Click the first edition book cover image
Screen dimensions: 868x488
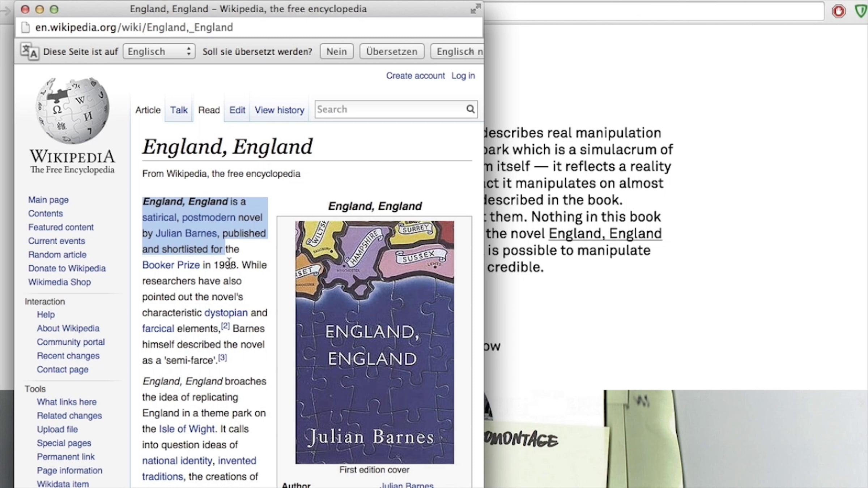click(x=375, y=342)
